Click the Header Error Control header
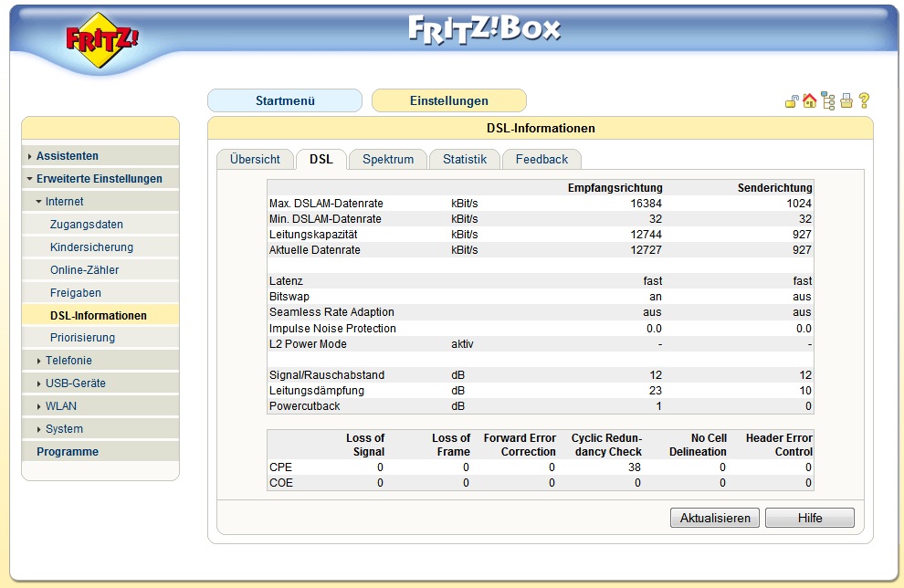Image resolution: width=904 pixels, height=588 pixels. click(x=780, y=445)
